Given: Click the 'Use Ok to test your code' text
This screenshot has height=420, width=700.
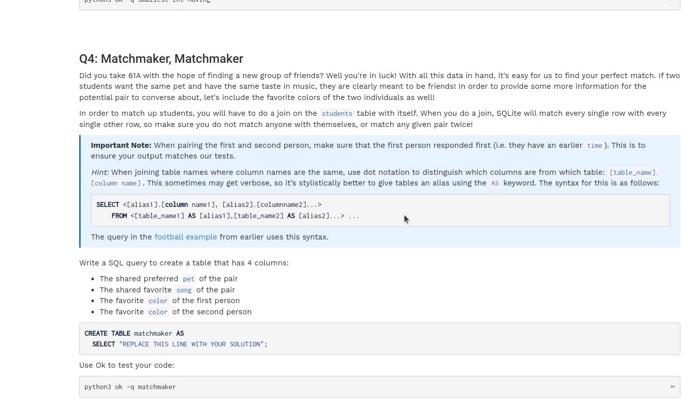Looking at the screenshot, I should 127,365.
